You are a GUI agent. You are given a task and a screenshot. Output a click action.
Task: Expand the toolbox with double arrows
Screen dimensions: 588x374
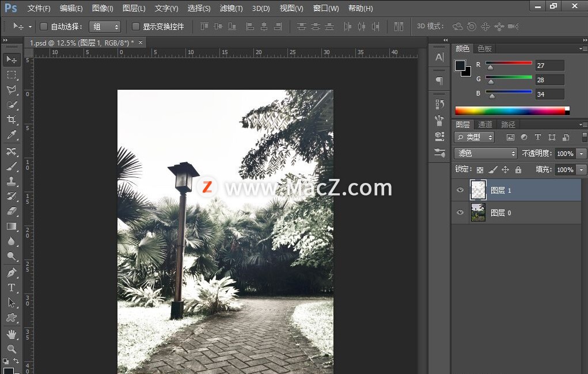5,40
